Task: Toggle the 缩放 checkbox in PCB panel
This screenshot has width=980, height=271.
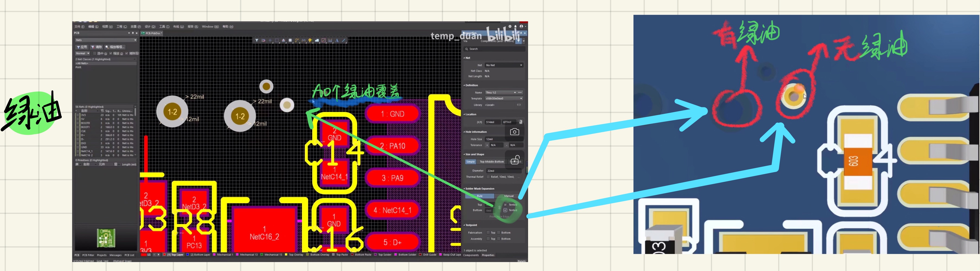Action: [x=111, y=54]
